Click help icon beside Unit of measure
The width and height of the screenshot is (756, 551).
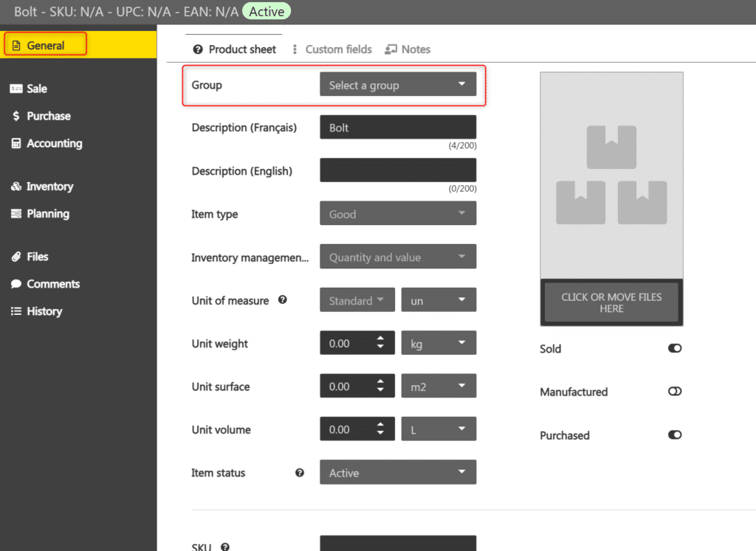point(282,300)
